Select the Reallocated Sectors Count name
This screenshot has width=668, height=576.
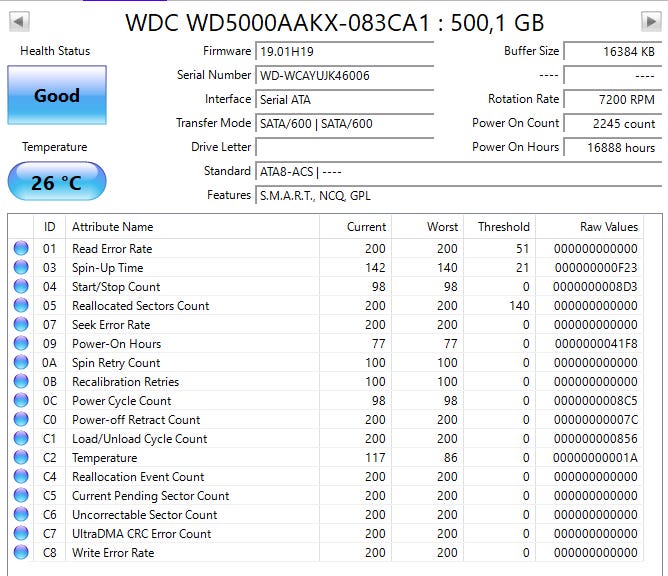(x=141, y=305)
